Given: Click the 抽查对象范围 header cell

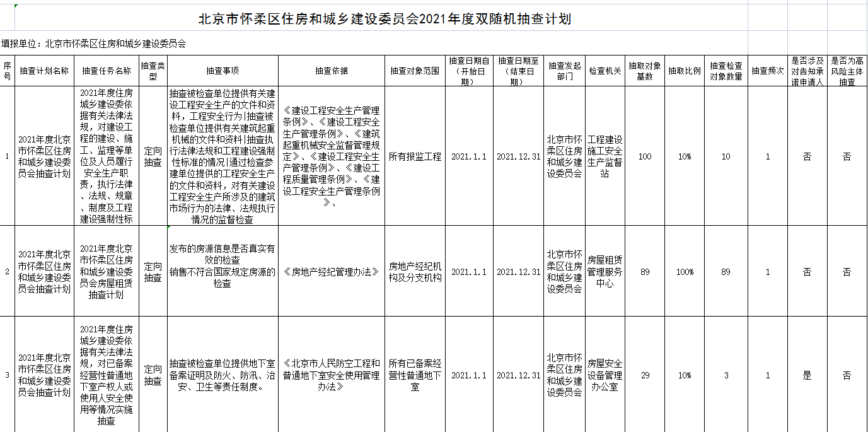Looking at the screenshot, I should [415, 71].
